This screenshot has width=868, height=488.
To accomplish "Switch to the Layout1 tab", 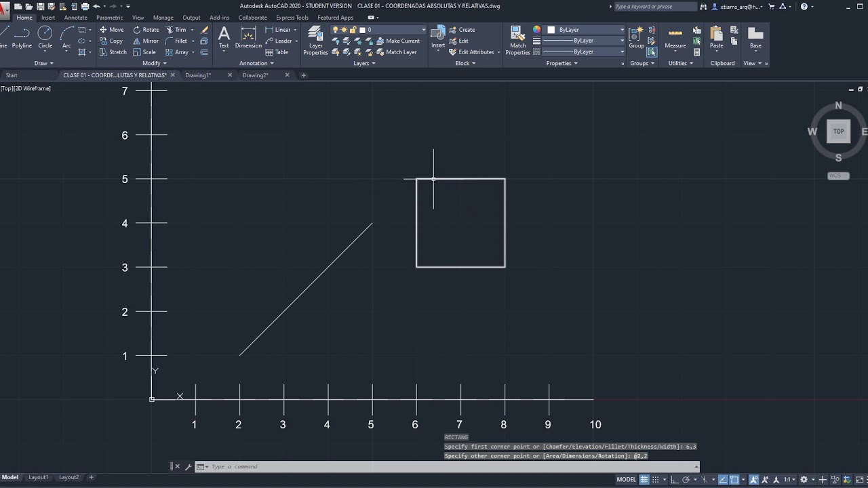I will point(38,477).
